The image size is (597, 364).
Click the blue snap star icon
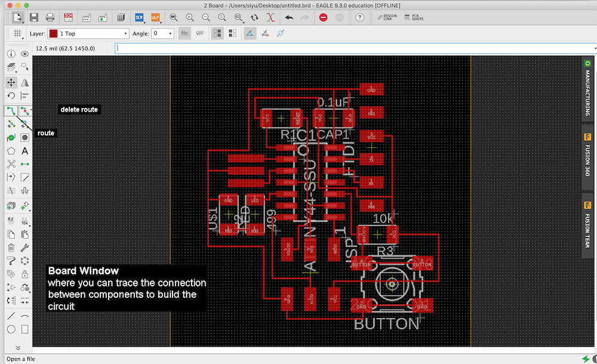(x=281, y=33)
